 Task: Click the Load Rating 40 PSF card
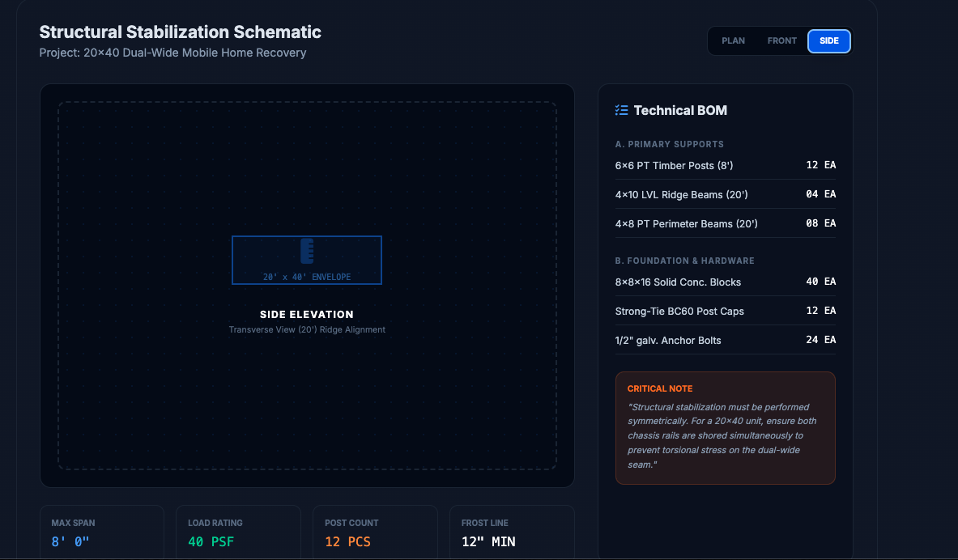click(238, 532)
